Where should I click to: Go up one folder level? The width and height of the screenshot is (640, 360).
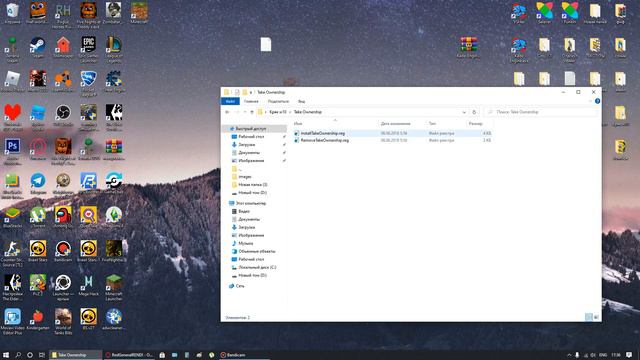coord(252,112)
